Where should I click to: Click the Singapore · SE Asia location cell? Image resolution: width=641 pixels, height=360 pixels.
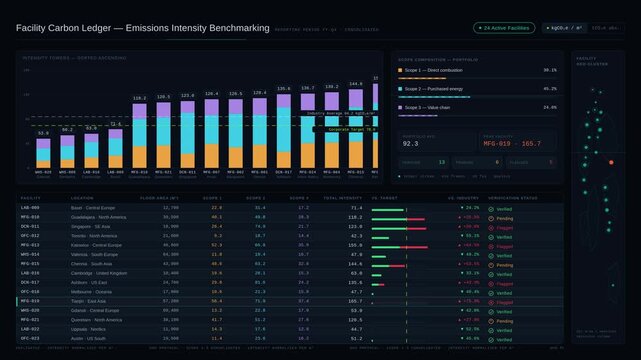coord(90,226)
